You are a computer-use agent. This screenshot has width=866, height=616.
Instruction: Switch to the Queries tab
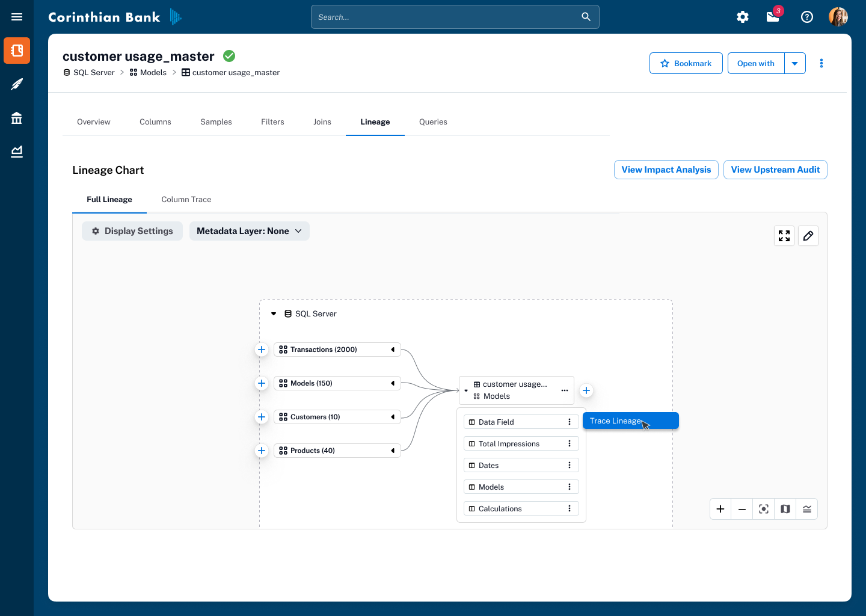pyautogui.click(x=433, y=122)
